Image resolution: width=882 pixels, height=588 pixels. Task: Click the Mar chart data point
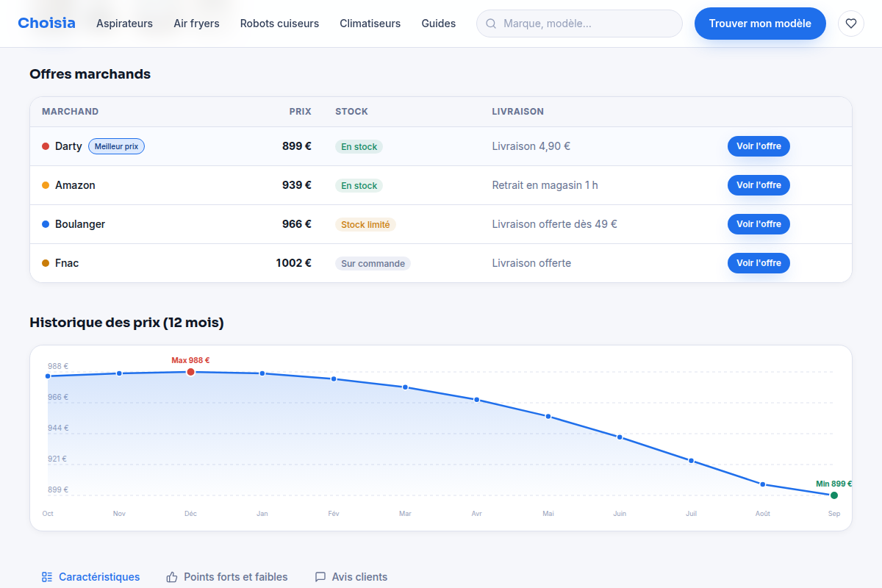[x=405, y=387]
